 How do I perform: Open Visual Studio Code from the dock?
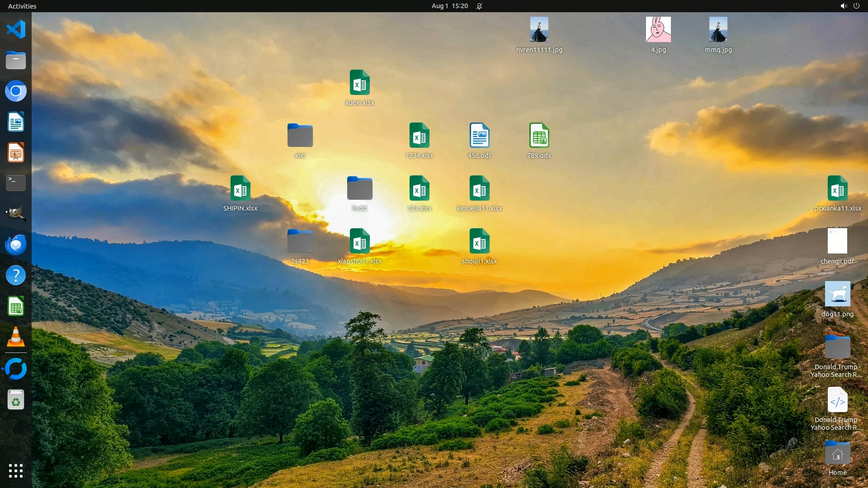[16, 30]
